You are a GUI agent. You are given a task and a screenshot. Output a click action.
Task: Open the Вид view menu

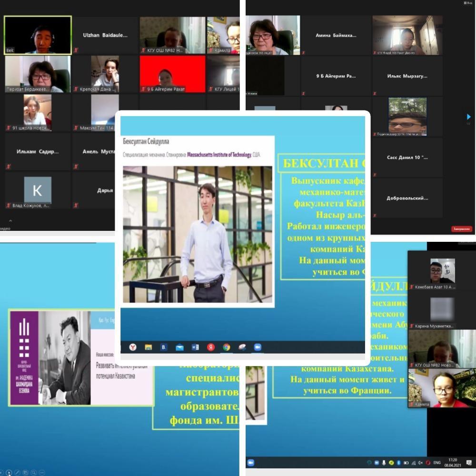tap(468, 3)
